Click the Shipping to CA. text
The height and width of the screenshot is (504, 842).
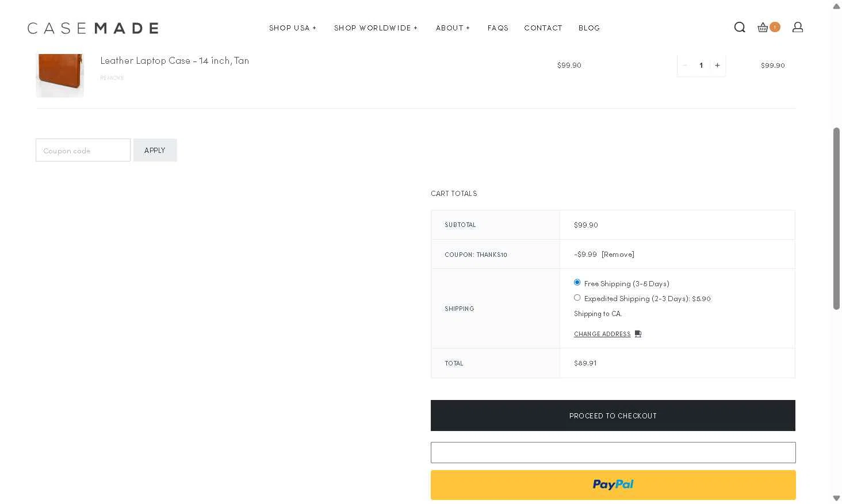[598, 313]
